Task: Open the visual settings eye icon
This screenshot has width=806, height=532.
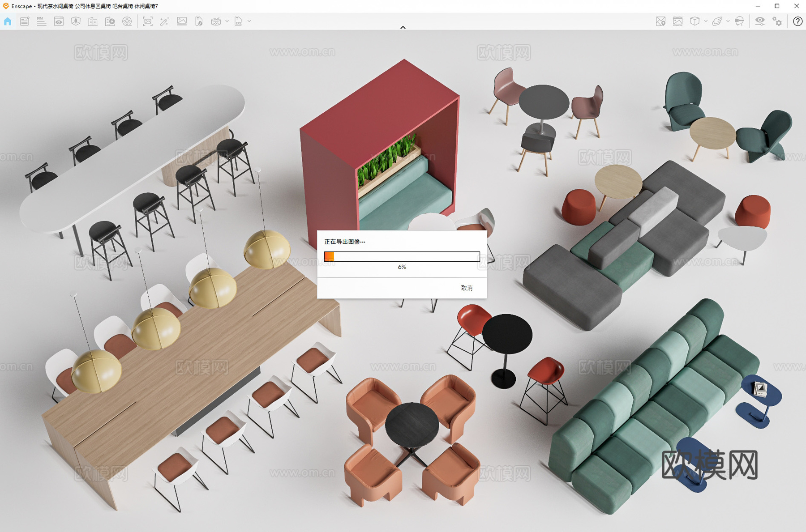Action: [x=760, y=21]
